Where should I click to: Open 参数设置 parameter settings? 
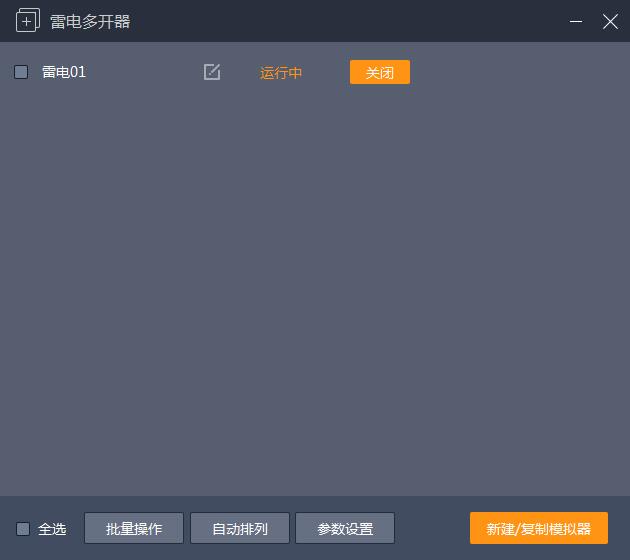coord(345,528)
